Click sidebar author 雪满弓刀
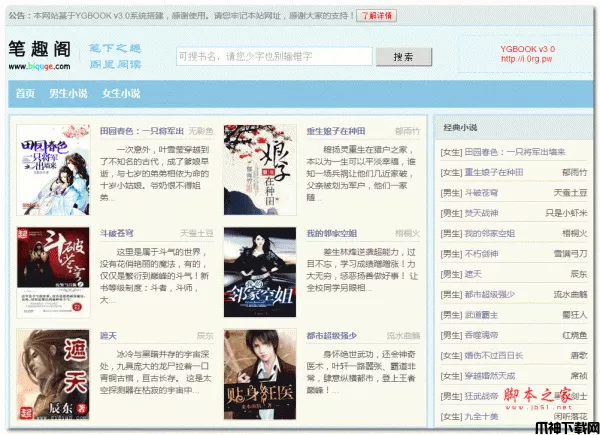This screenshot has width=600, height=435. tap(571, 254)
